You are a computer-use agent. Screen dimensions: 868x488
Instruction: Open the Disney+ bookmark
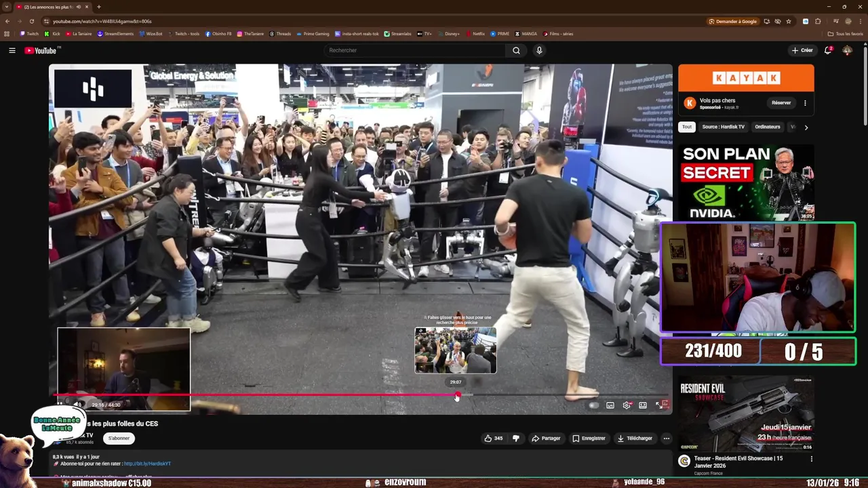(x=448, y=34)
